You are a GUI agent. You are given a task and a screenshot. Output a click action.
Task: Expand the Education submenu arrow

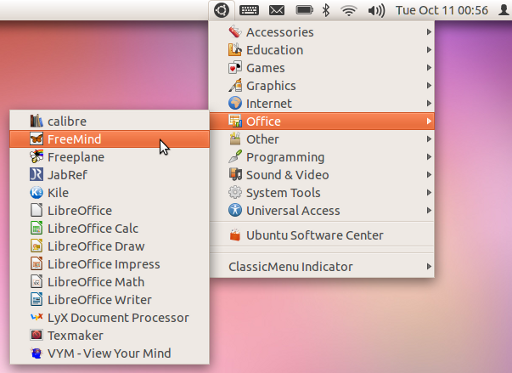point(429,50)
